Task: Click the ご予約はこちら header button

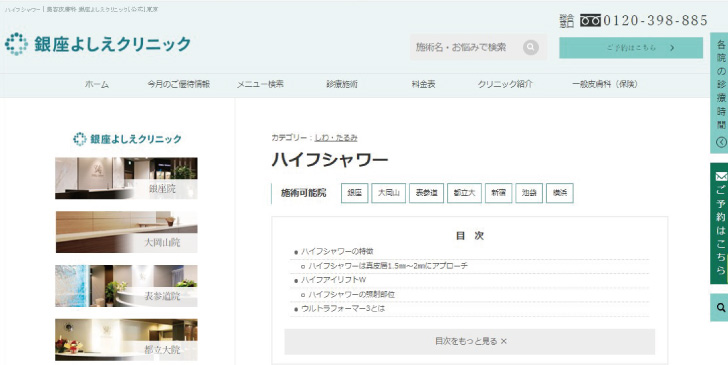Action: point(631,48)
